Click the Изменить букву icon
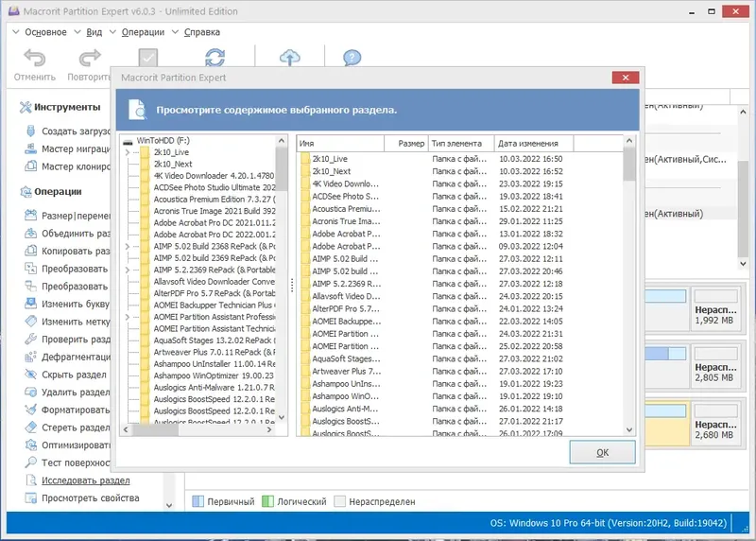The width and height of the screenshot is (756, 541). coord(31,304)
